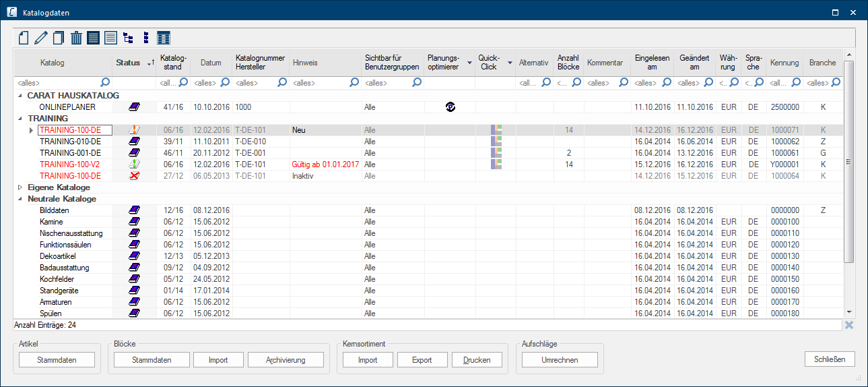Open the Planungsoptimierer column filter dropdown

pyautogui.click(x=469, y=63)
